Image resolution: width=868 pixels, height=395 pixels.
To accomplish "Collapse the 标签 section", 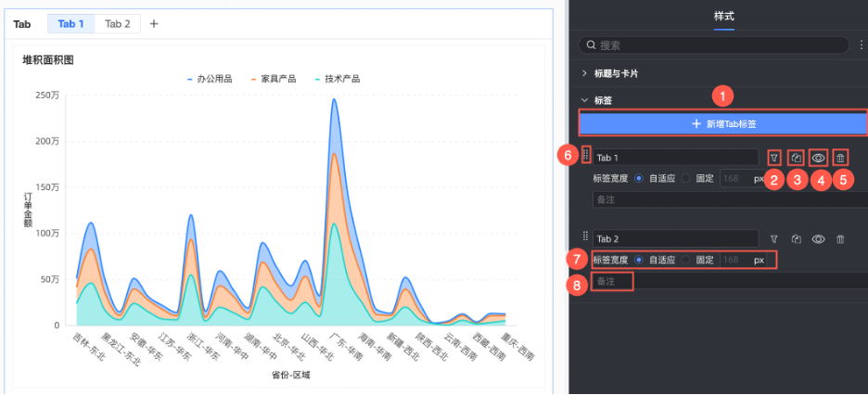I will click(584, 100).
